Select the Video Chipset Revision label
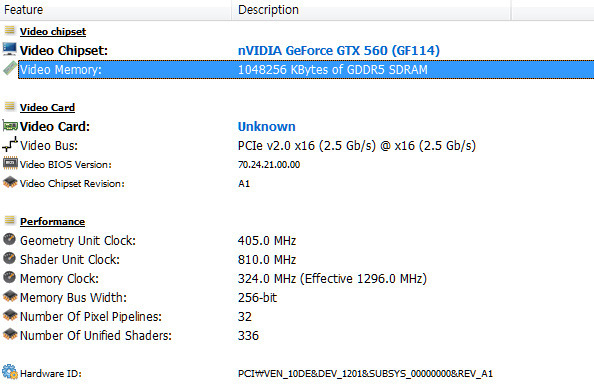The width and height of the screenshot is (594, 387). (x=72, y=184)
